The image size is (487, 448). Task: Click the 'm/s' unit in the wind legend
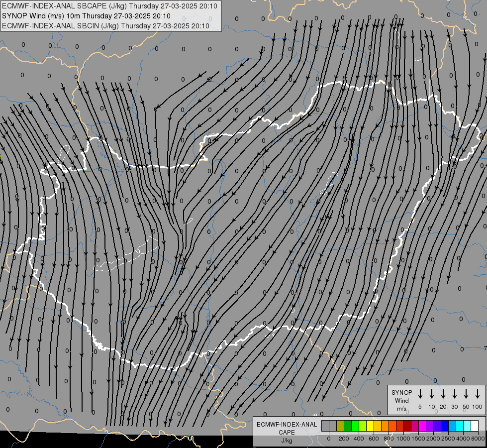click(x=401, y=409)
